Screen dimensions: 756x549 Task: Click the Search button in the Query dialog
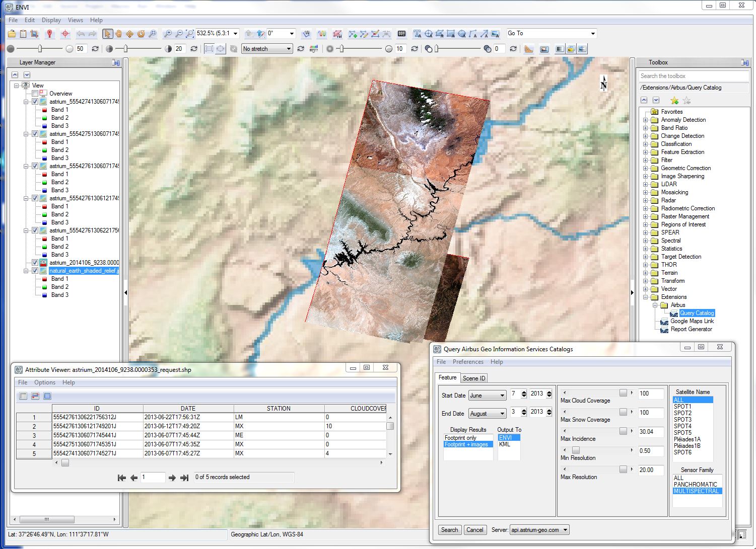(449, 529)
